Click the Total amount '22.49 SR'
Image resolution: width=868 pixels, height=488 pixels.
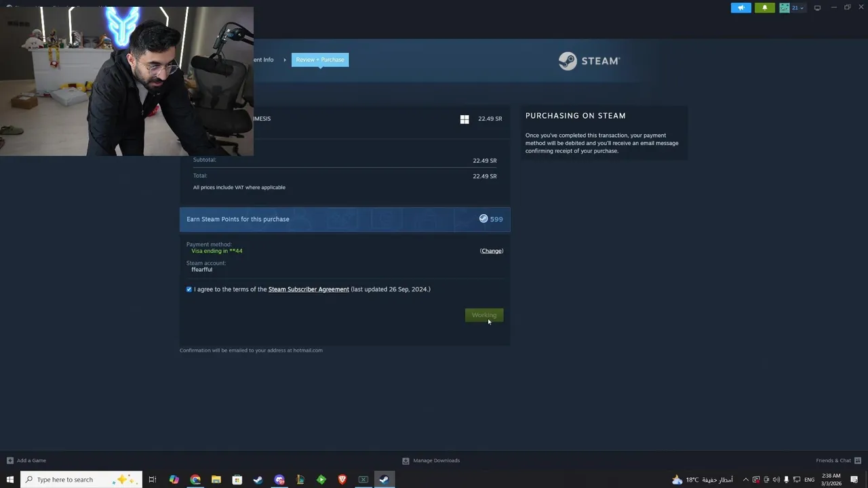click(x=485, y=176)
